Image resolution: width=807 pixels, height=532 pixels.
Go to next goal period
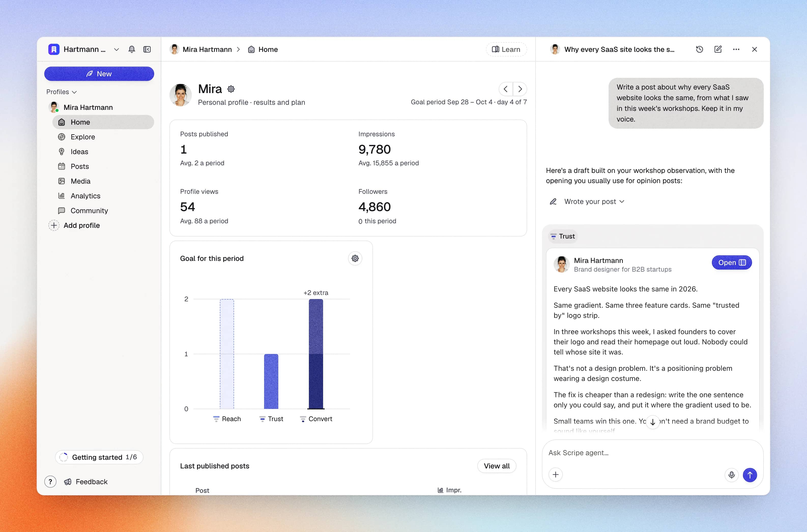[x=520, y=89]
